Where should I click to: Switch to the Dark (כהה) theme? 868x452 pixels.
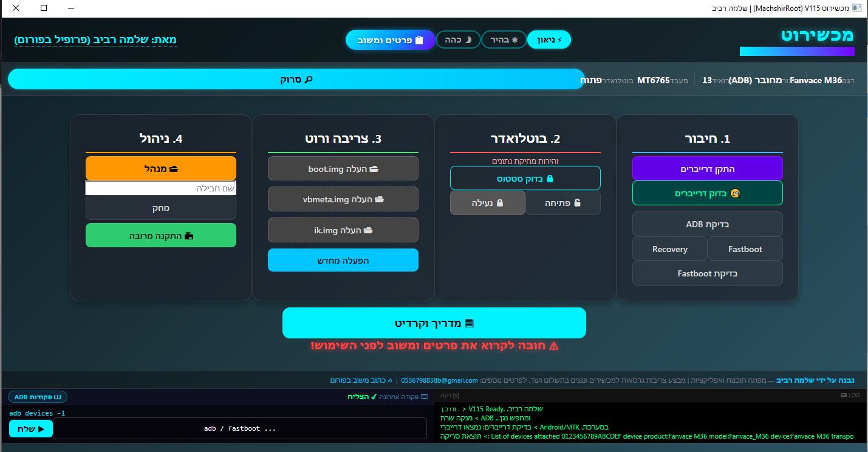pyautogui.click(x=459, y=40)
